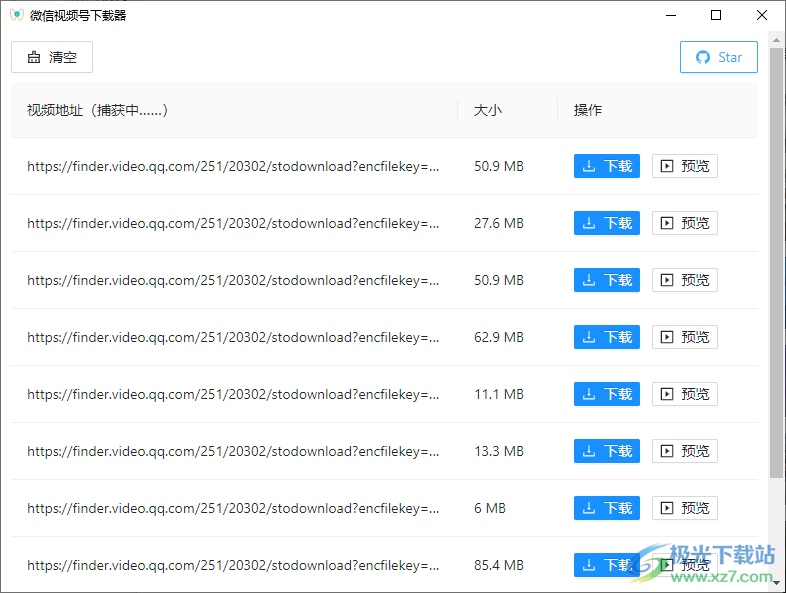Download the 13.3 MB video
This screenshot has width=786, height=593.
607,451
